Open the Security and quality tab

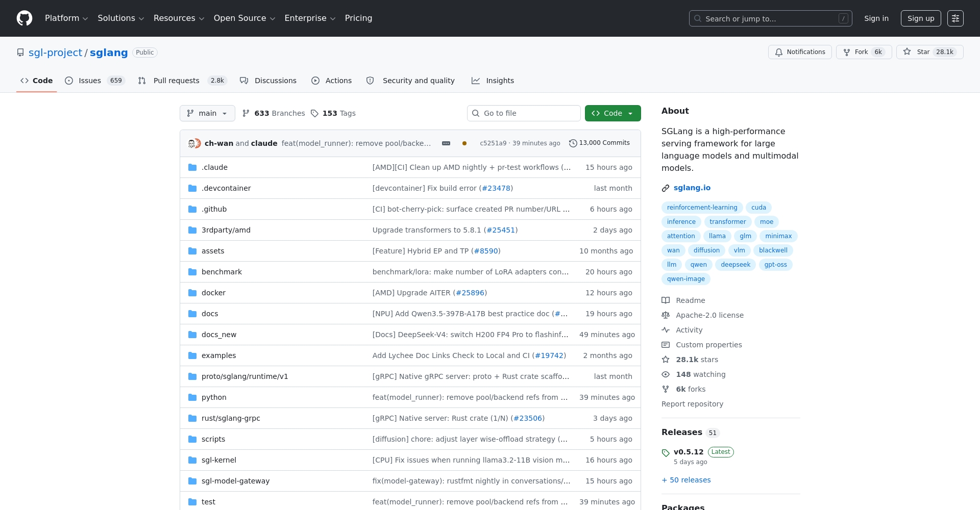(x=410, y=81)
